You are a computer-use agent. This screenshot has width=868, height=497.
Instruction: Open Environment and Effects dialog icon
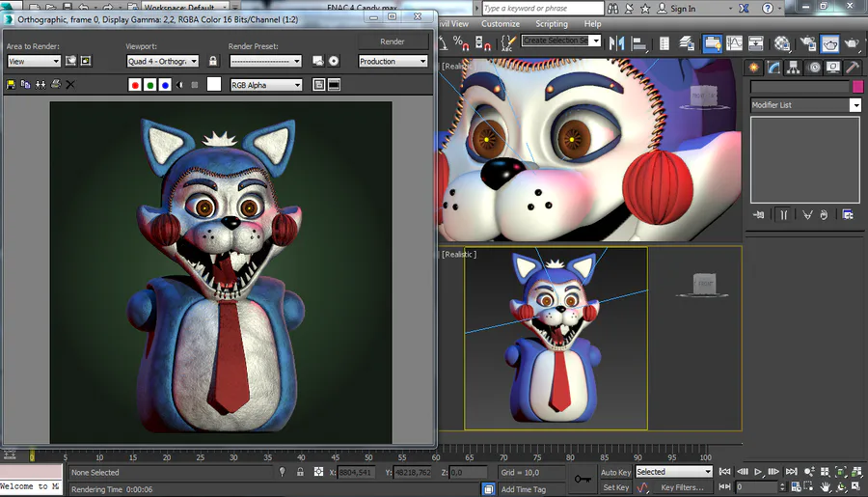click(334, 61)
